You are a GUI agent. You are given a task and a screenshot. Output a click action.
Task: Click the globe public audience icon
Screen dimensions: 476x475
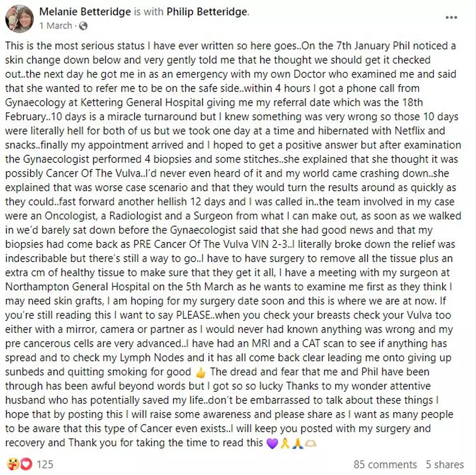point(84,26)
